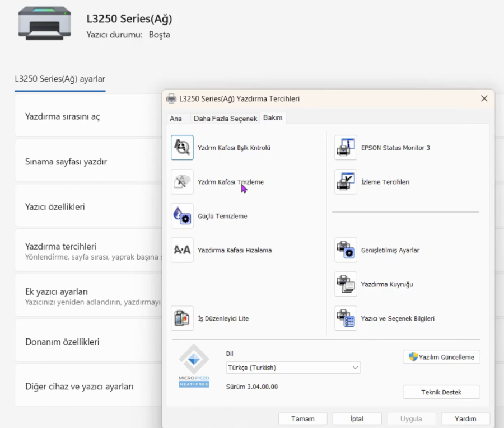Open Yazdırma Kafası Hizalama icon

pos(182,250)
